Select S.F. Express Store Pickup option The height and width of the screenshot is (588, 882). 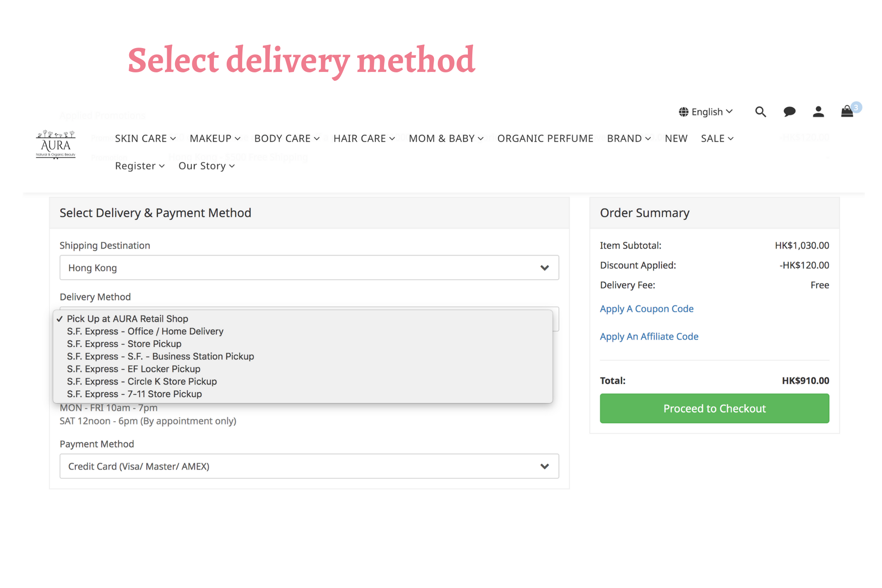(124, 344)
